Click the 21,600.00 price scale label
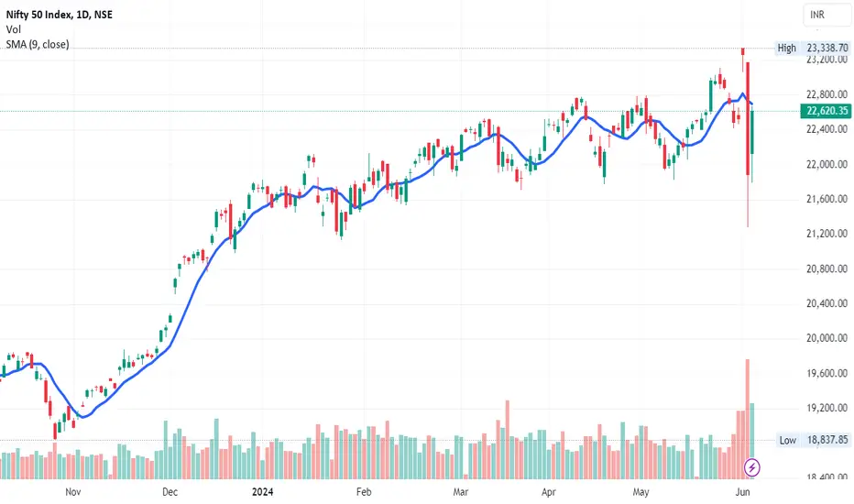Screen dimensions: 854x504 pos(827,199)
